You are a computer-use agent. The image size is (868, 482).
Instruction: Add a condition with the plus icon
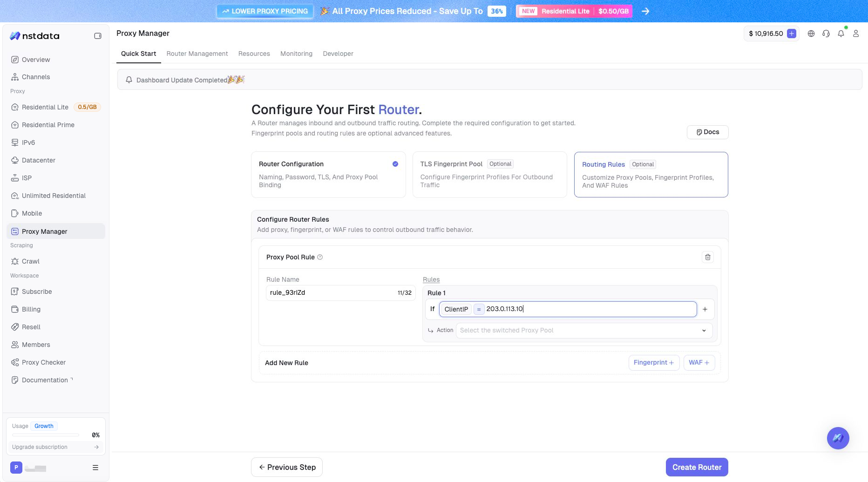click(x=705, y=309)
